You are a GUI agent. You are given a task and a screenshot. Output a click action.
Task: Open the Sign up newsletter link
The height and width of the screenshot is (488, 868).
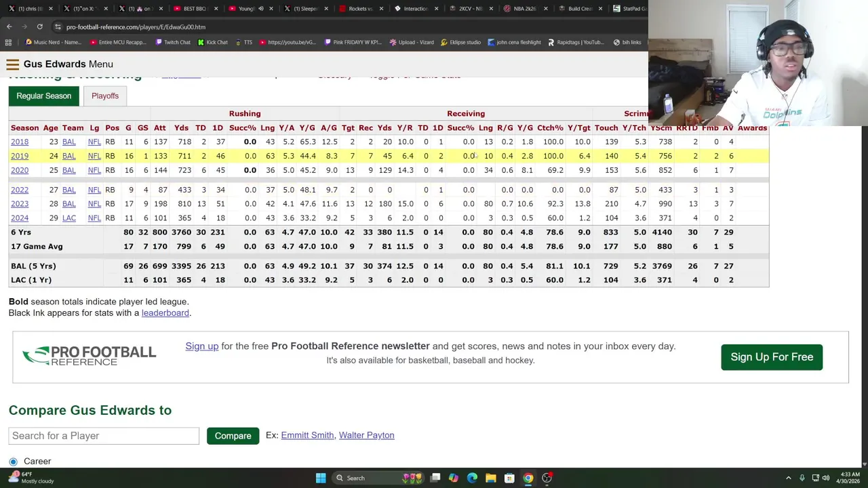[x=202, y=346]
